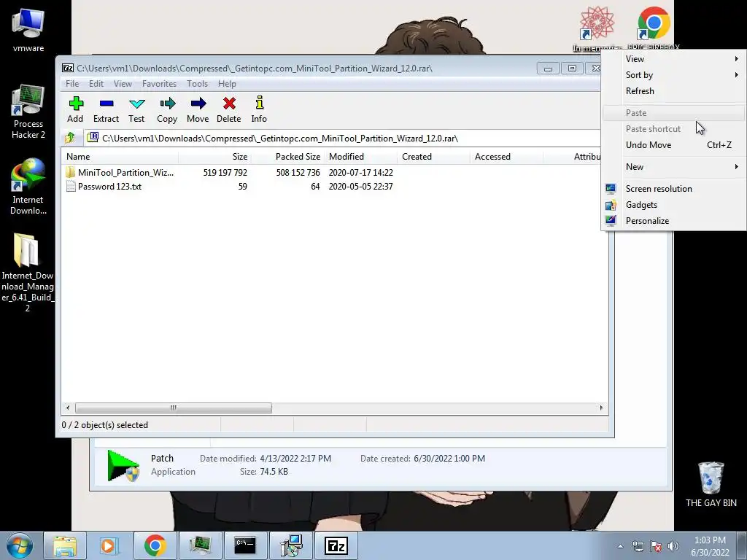Viewport: 747px width, 560px height.
Task: Click the taskbar clock showing 1:03 PM
Action: click(x=710, y=546)
